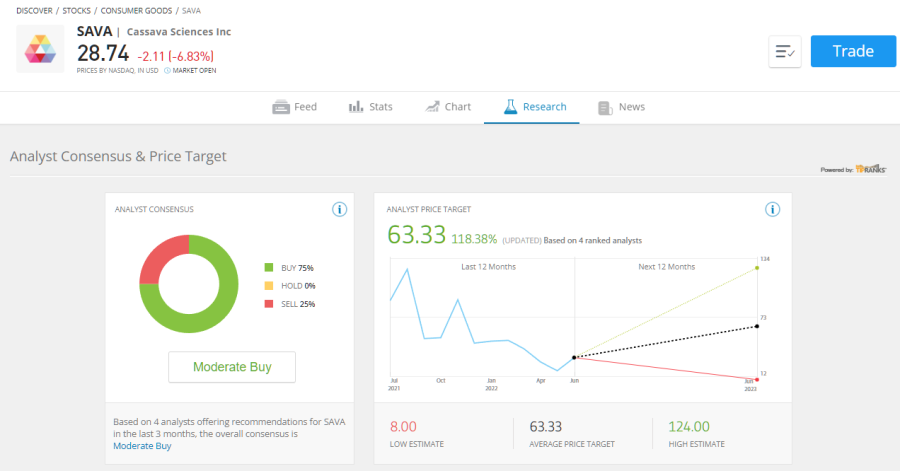The height and width of the screenshot is (471, 900).
Task: Click the green BUY legend swatch
Action: pyautogui.click(x=269, y=267)
